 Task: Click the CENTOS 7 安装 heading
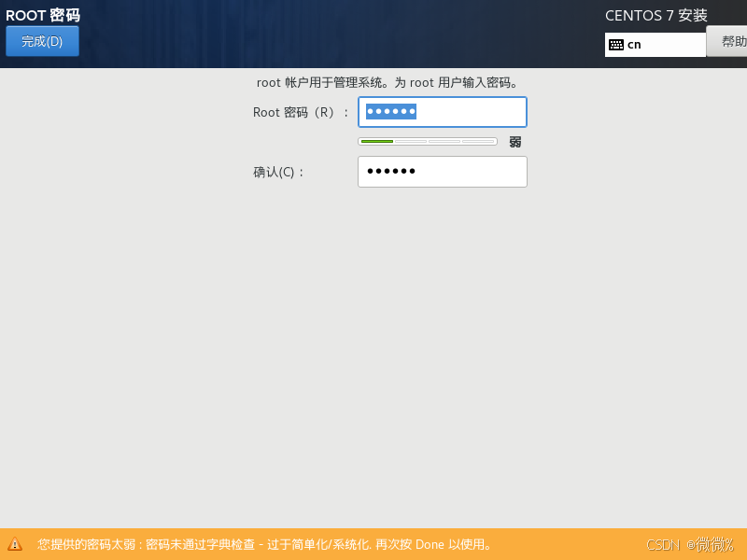[656, 16]
